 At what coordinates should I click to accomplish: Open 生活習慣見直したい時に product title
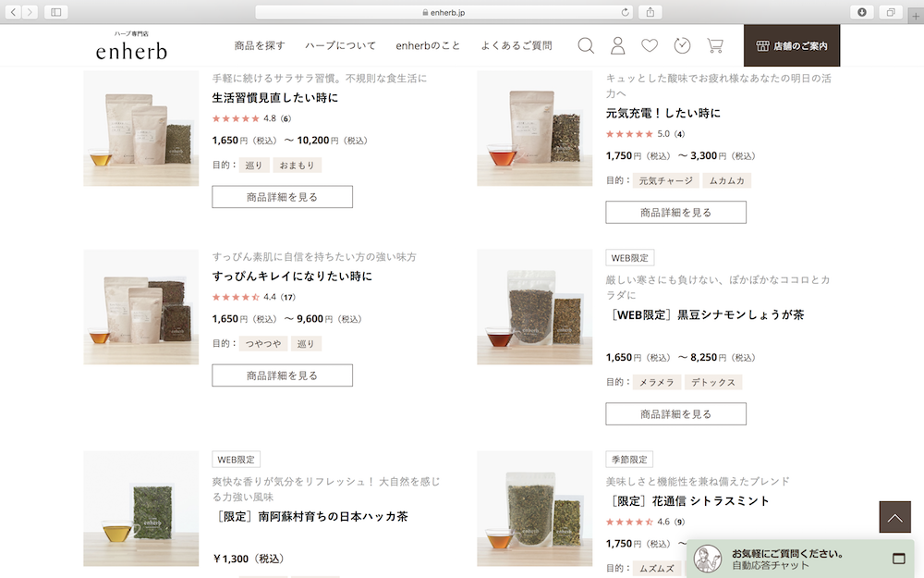coord(275,98)
